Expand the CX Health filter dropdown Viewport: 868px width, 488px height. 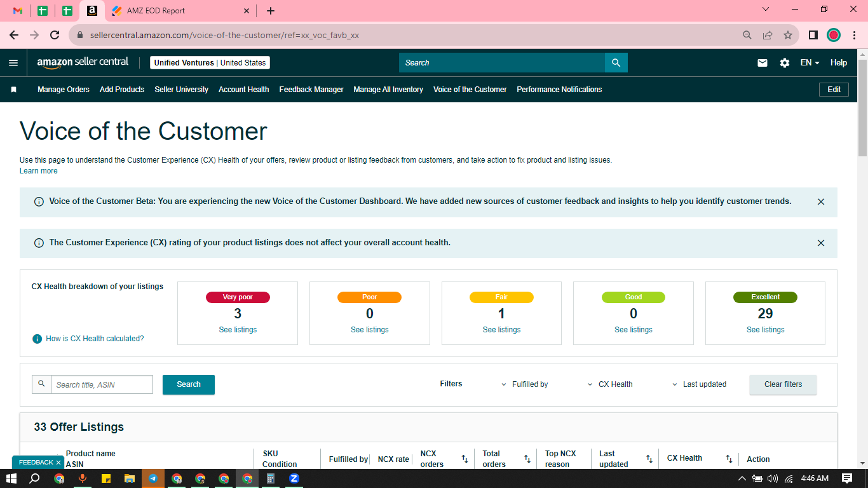[x=610, y=384]
